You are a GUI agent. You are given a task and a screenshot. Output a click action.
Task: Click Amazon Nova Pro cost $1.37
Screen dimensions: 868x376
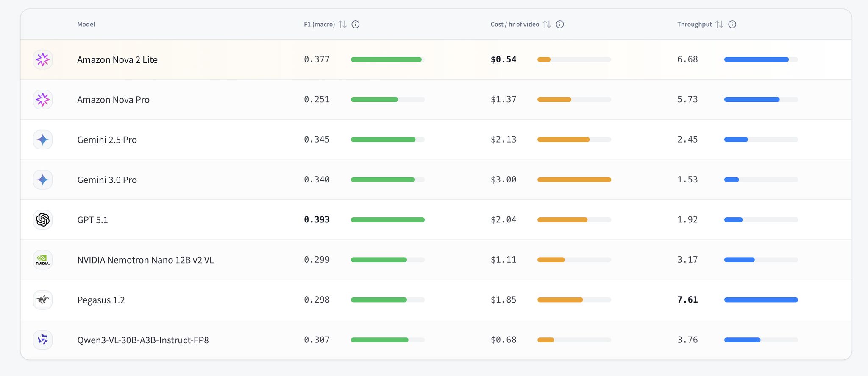(504, 99)
